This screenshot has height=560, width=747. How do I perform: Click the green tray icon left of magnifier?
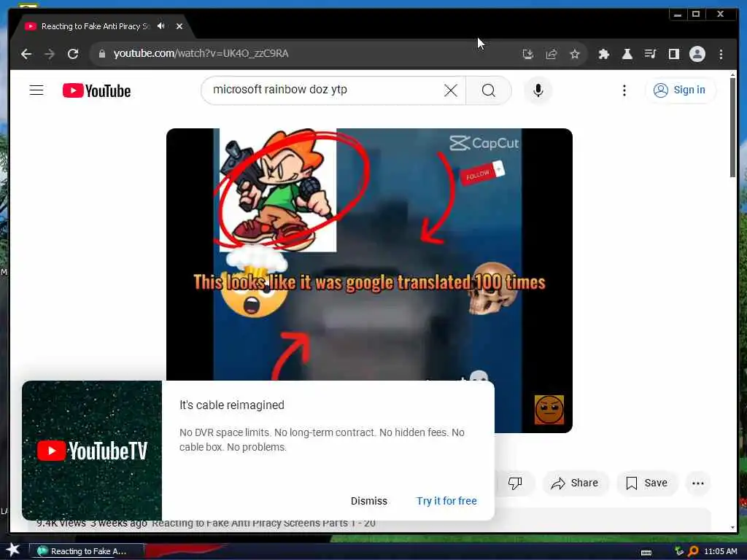point(679,551)
